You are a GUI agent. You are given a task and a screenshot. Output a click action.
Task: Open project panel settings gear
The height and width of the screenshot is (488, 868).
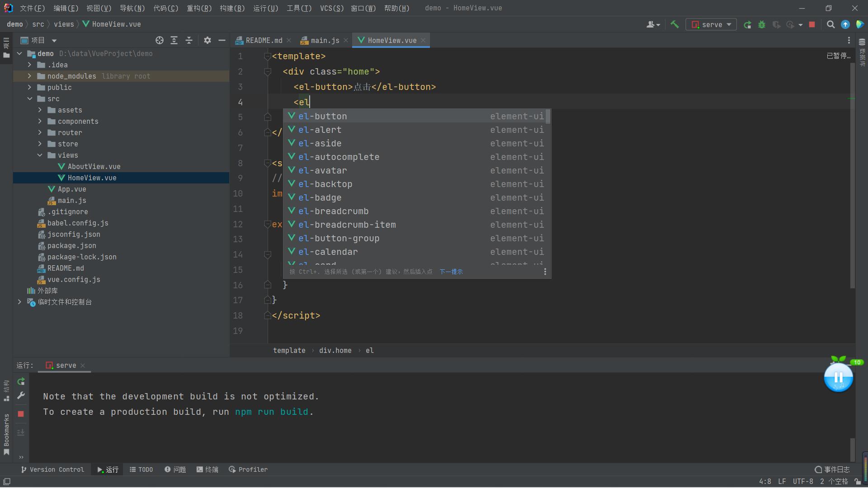207,40
